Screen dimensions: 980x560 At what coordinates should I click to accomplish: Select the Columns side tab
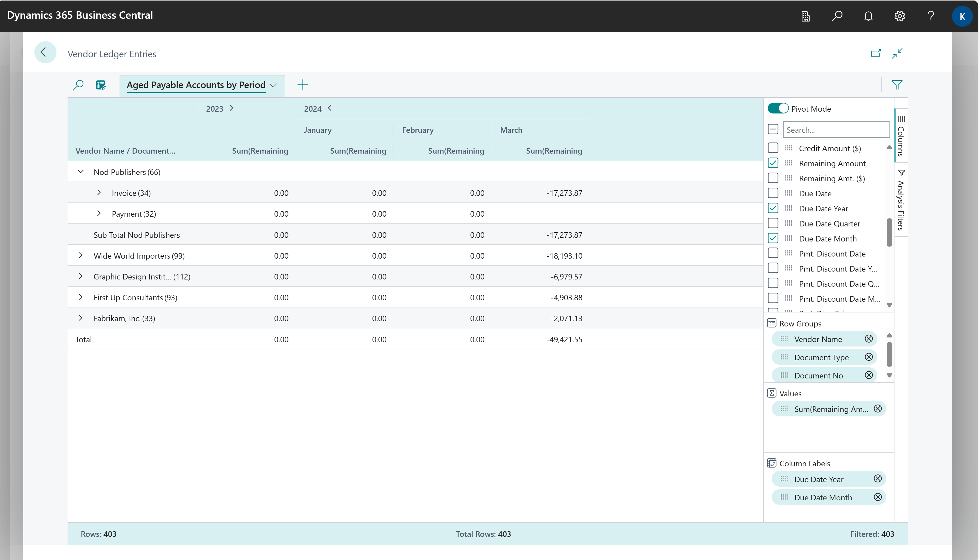pos(902,136)
